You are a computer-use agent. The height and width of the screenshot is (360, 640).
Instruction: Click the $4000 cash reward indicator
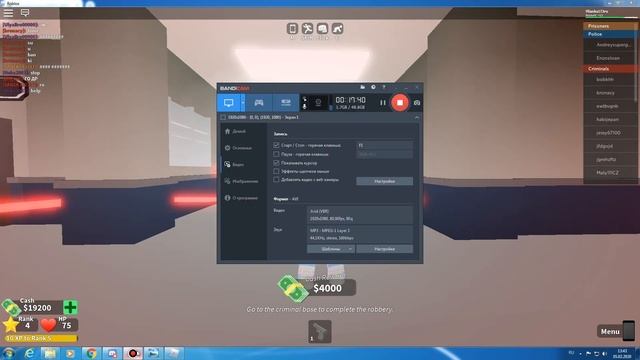pyautogui.click(x=317, y=288)
